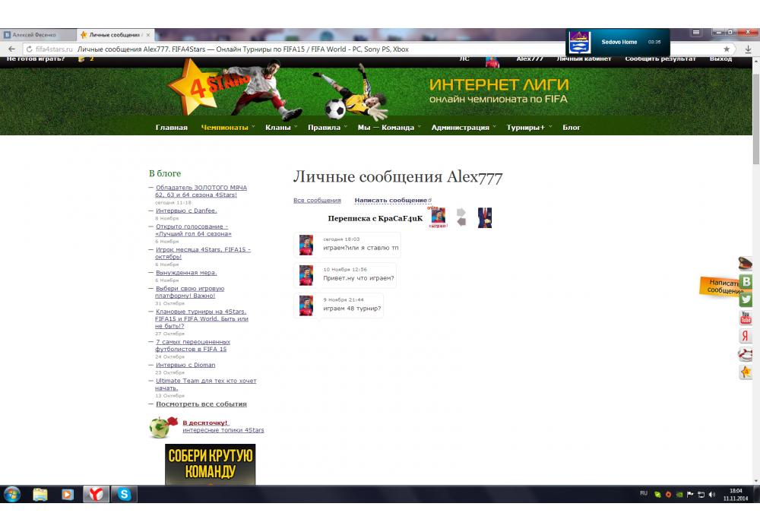Image resolution: width=760 pixels, height=532 pixels.
Task: Click the officer cap sidebar icon
Action: (x=746, y=264)
